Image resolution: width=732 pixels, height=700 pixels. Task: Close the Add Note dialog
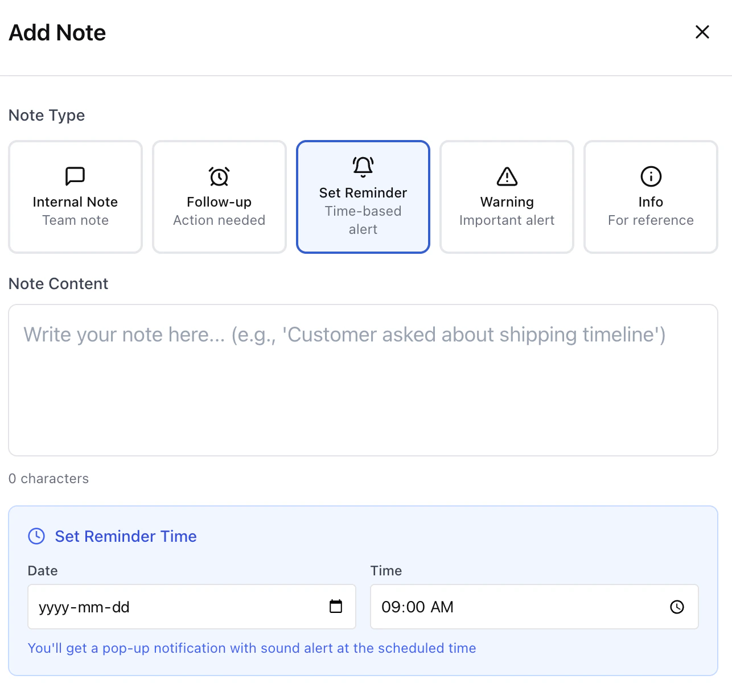[702, 32]
